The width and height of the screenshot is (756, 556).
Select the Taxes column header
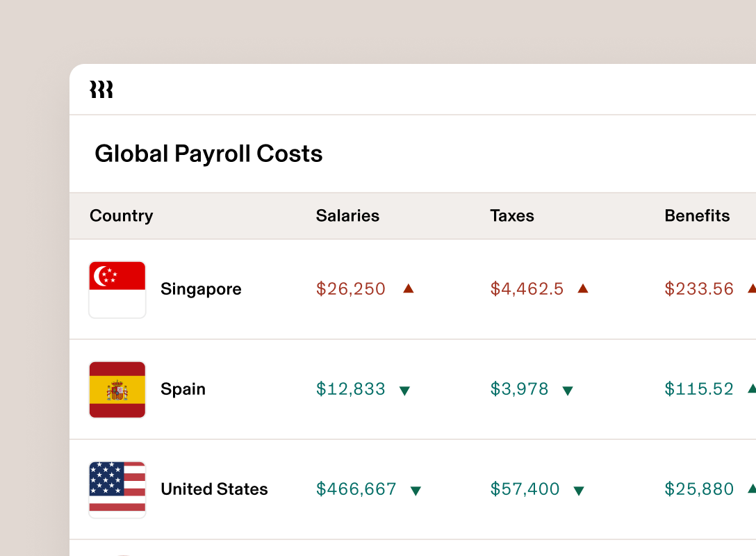pos(512,215)
